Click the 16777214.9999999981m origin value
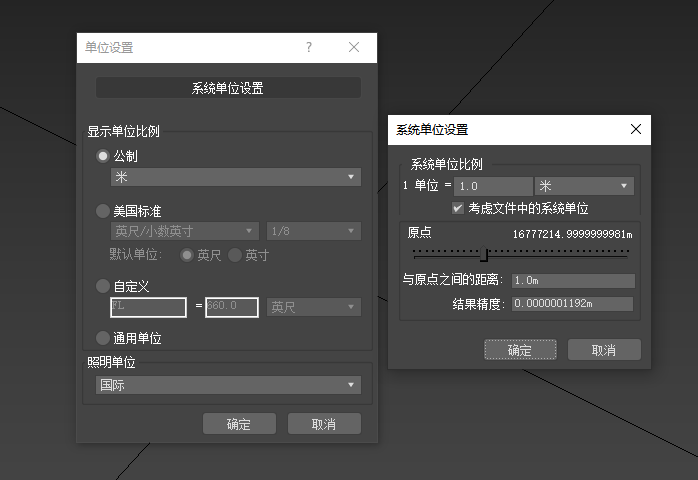The image size is (698, 480). pyautogui.click(x=572, y=234)
